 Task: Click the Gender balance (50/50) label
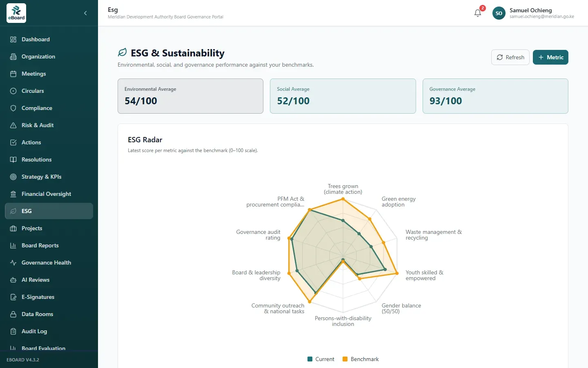401,308
